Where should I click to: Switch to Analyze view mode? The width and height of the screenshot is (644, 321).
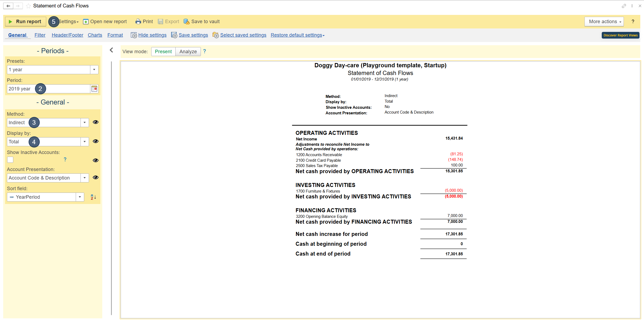pos(188,52)
